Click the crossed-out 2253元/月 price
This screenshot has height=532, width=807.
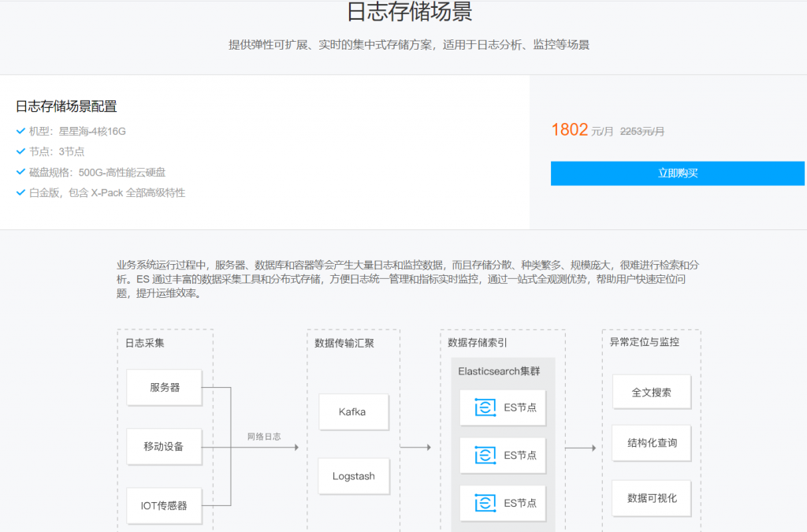click(642, 132)
